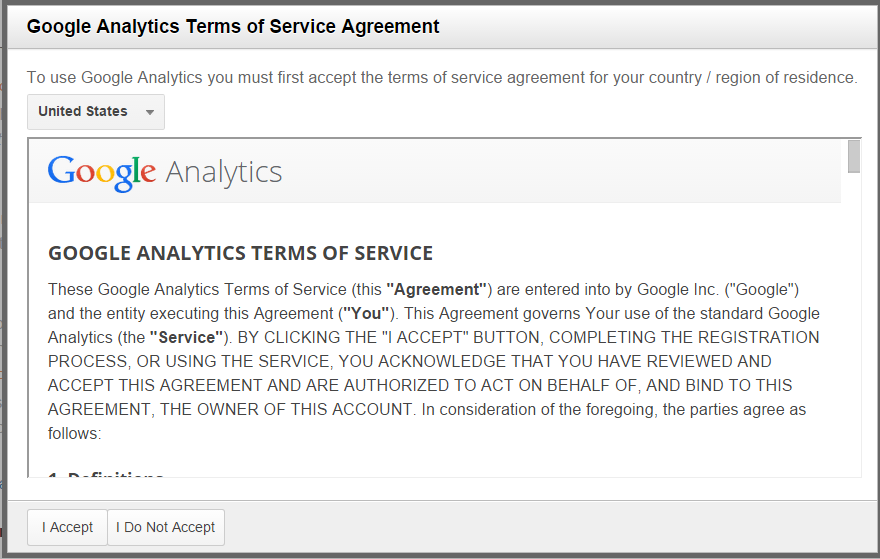Click the I Accept button
The image size is (880, 559).
click(x=67, y=528)
